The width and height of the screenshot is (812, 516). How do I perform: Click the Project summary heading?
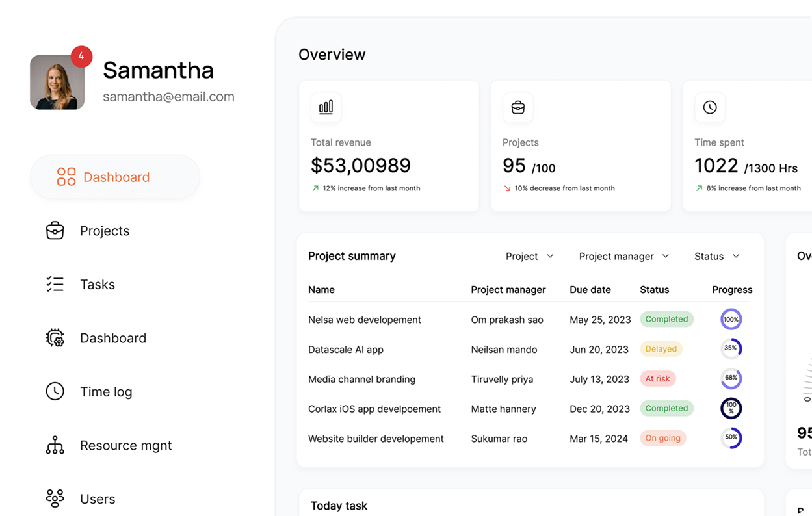(352, 256)
